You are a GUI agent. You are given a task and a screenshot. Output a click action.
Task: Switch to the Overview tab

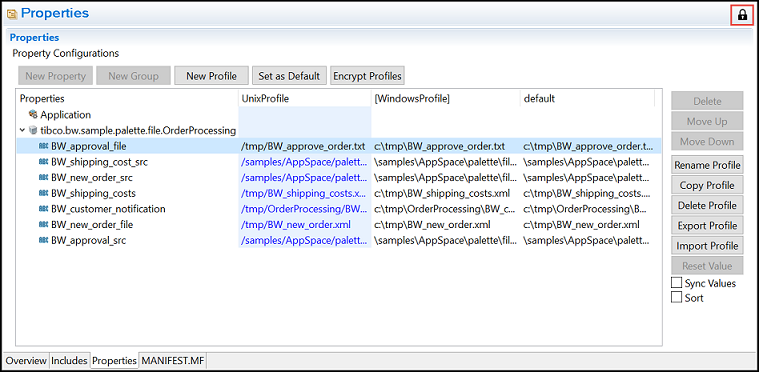(x=26, y=360)
